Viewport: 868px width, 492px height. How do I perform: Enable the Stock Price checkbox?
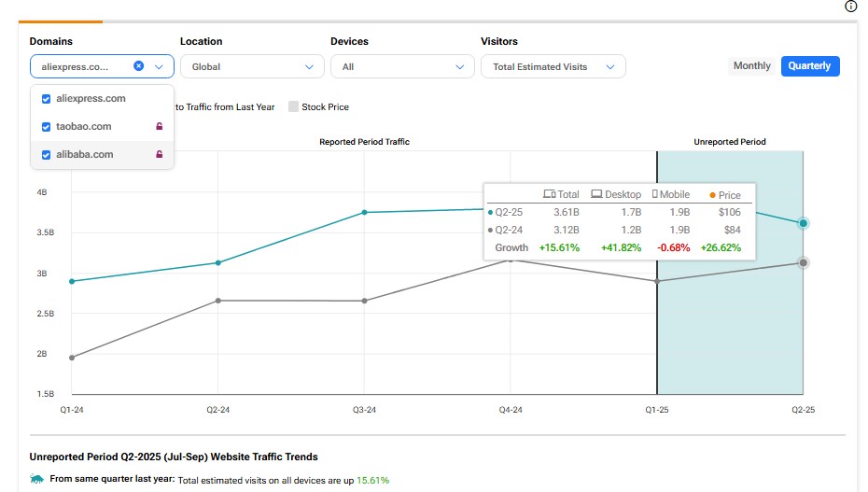(293, 106)
